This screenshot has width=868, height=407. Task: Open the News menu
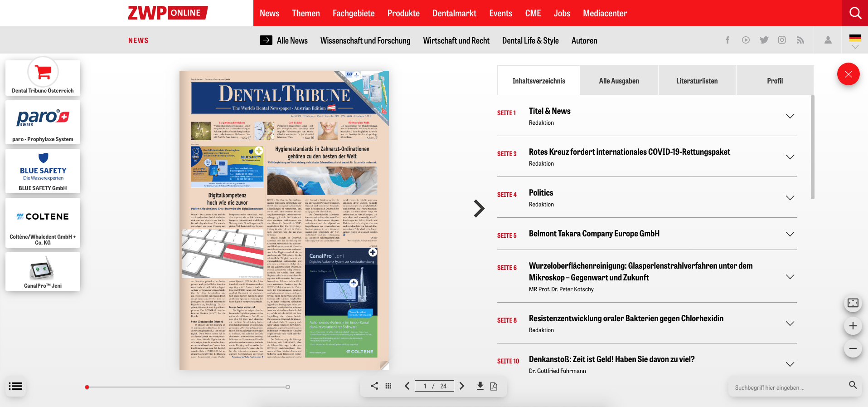pos(269,13)
